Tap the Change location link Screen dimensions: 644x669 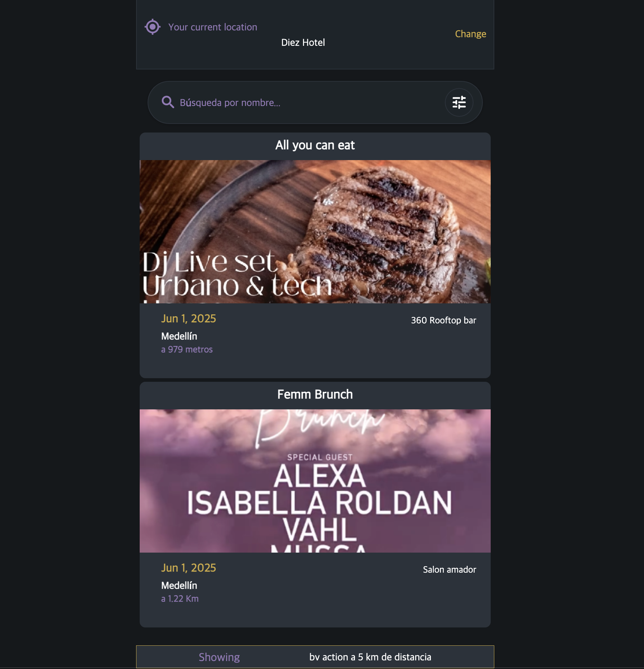click(x=470, y=34)
